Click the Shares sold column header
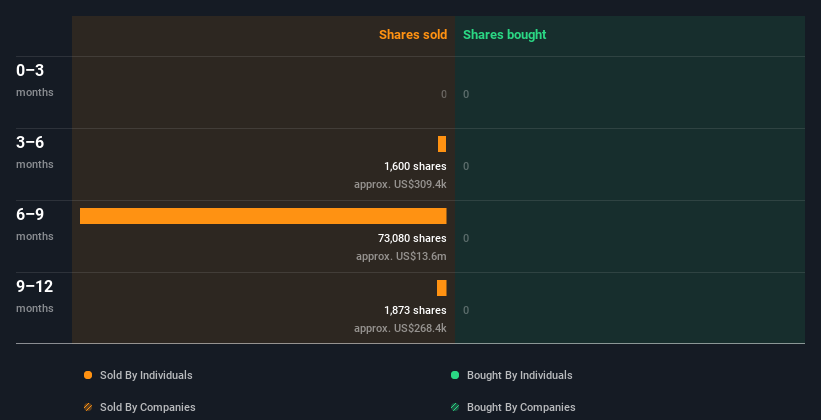This screenshot has height=420, width=821. (413, 35)
